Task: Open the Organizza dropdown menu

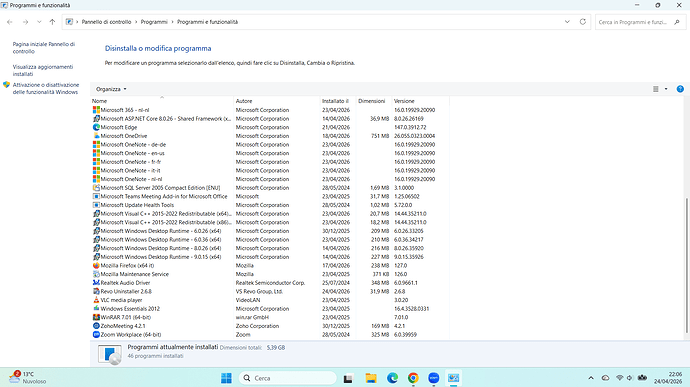Action: [111, 89]
